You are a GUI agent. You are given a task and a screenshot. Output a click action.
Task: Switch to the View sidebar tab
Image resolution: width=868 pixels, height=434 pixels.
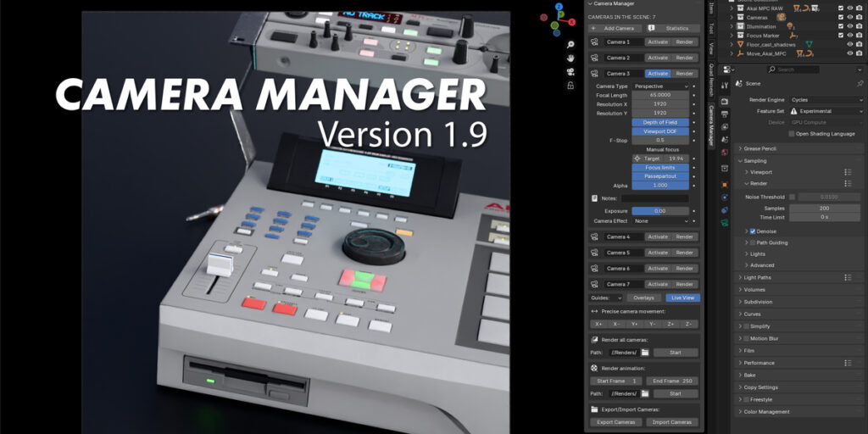pos(711,48)
